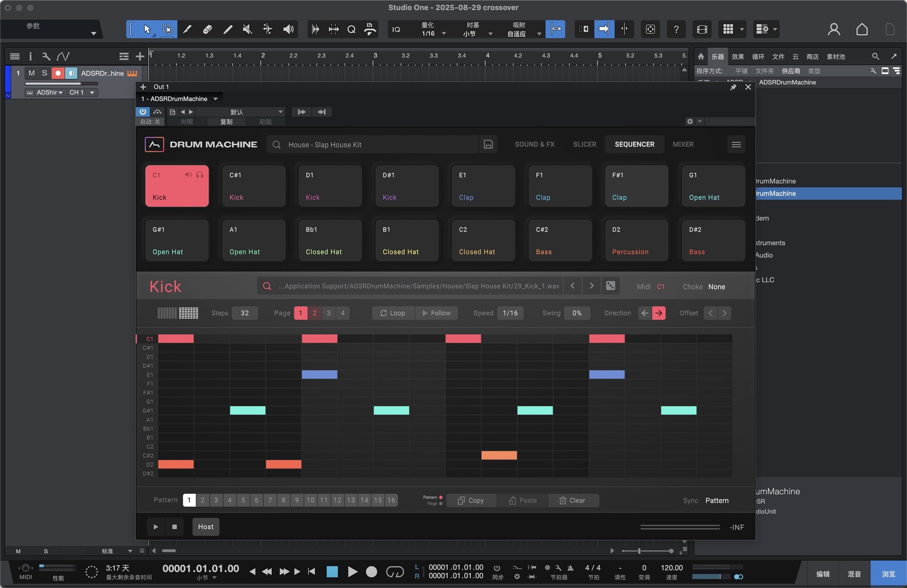This screenshot has height=588, width=907.
Task: Set Direction to left arrow
Action: (x=645, y=313)
